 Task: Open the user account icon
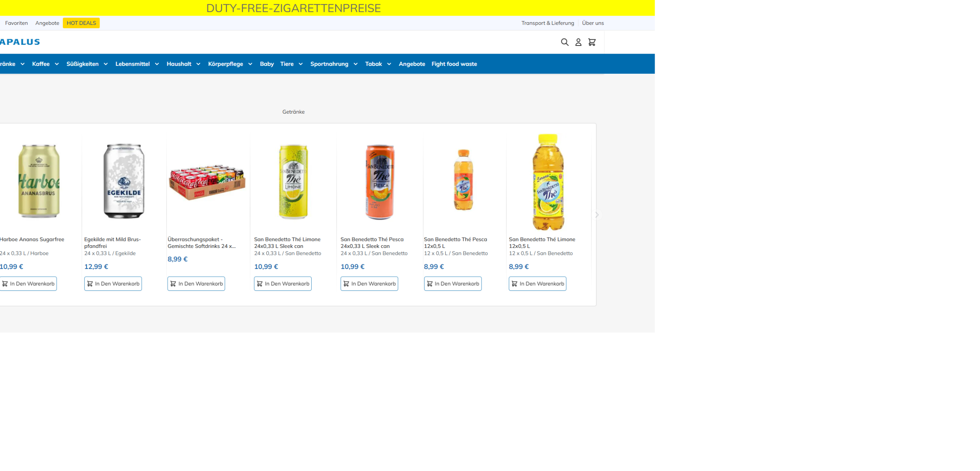[578, 42]
